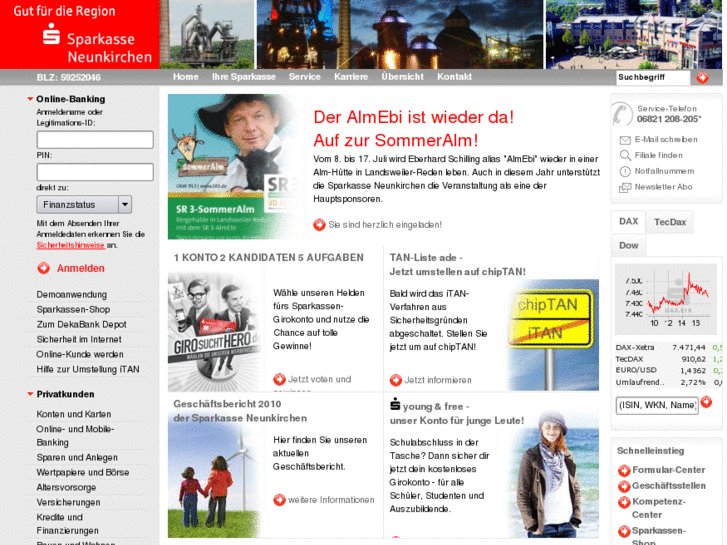Switch to the Dow tab
The image size is (727, 545).
629,245
